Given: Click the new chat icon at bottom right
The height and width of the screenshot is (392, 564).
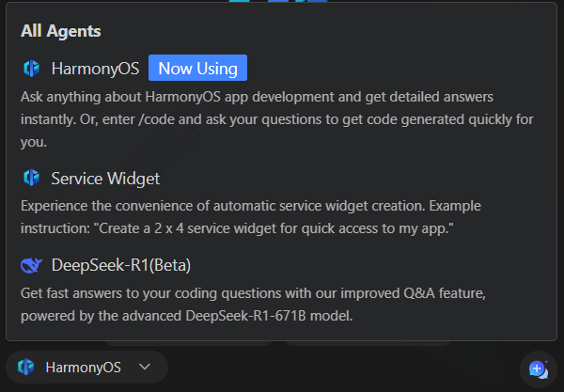Looking at the screenshot, I should click(538, 368).
